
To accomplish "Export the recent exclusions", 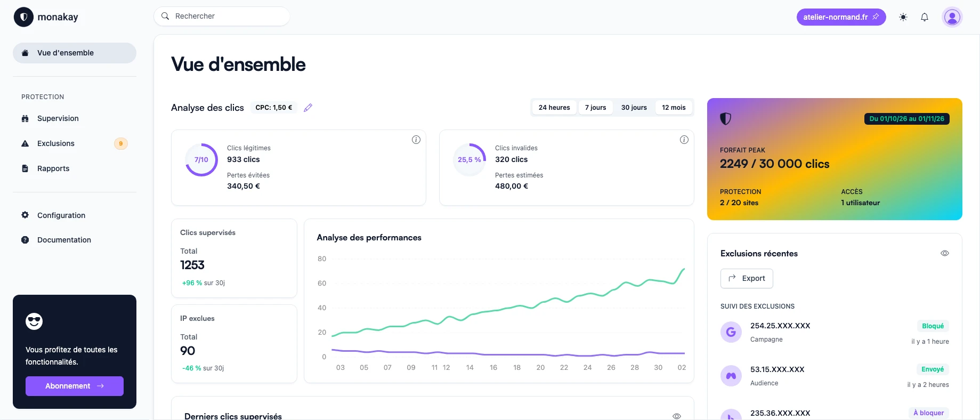I will point(747,278).
